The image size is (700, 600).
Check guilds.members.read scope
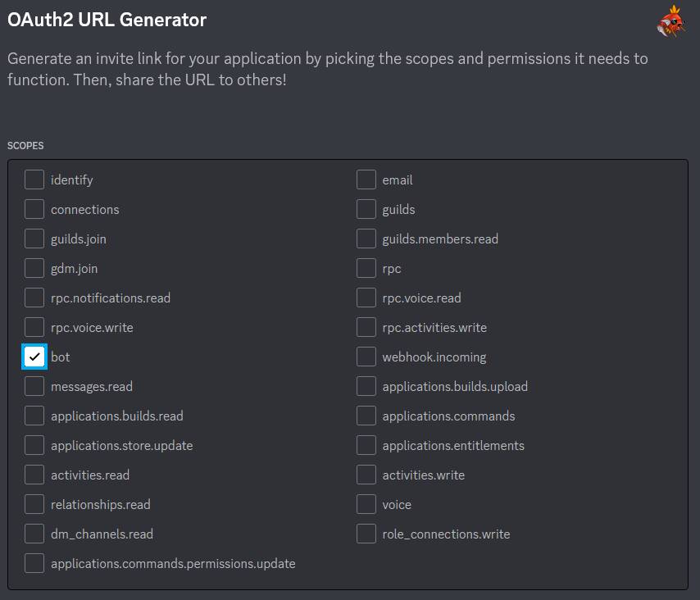click(366, 239)
